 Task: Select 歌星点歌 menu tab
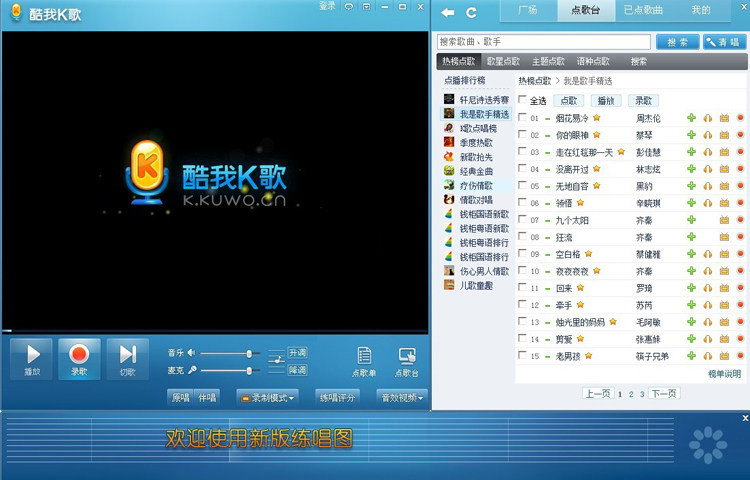[503, 61]
